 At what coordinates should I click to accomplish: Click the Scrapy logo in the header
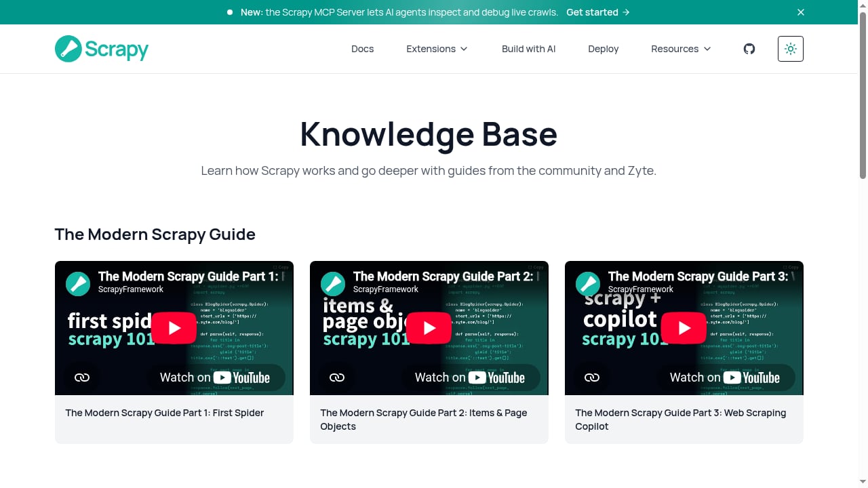tap(102, 49)
